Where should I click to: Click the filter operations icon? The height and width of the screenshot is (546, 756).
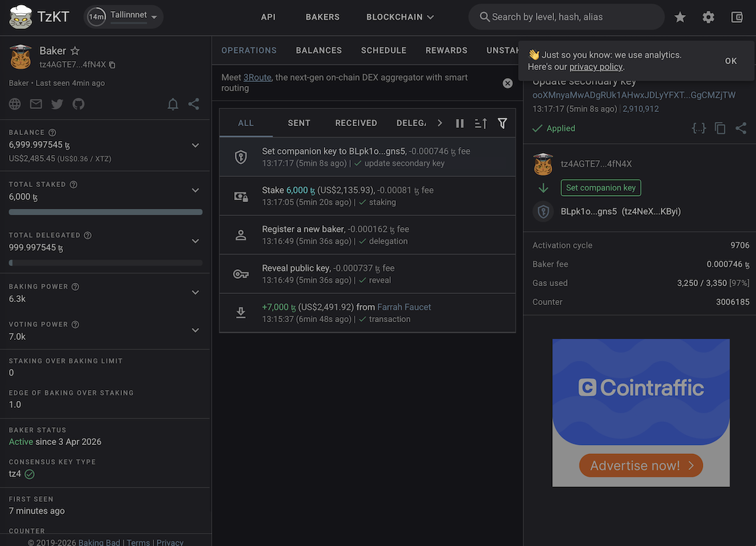tap(502, 123)
